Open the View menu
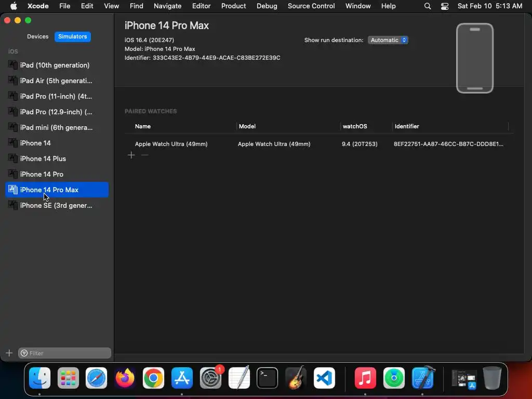 [x=111, y=6]
